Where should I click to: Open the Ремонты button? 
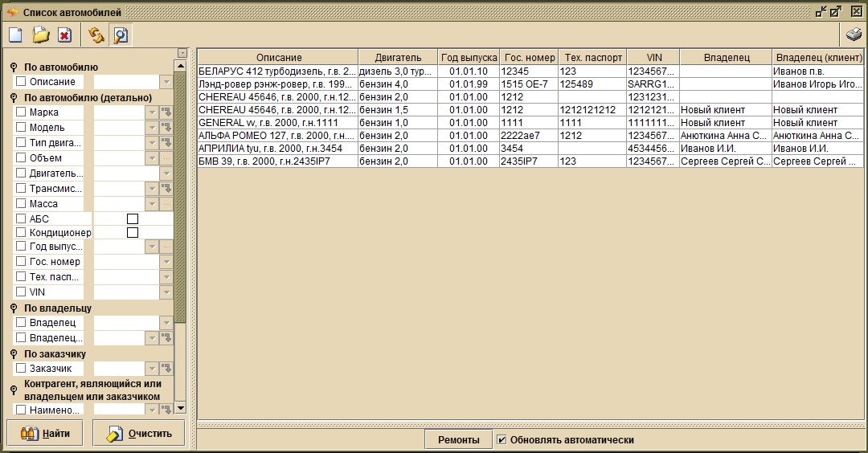tap(458, 440)
